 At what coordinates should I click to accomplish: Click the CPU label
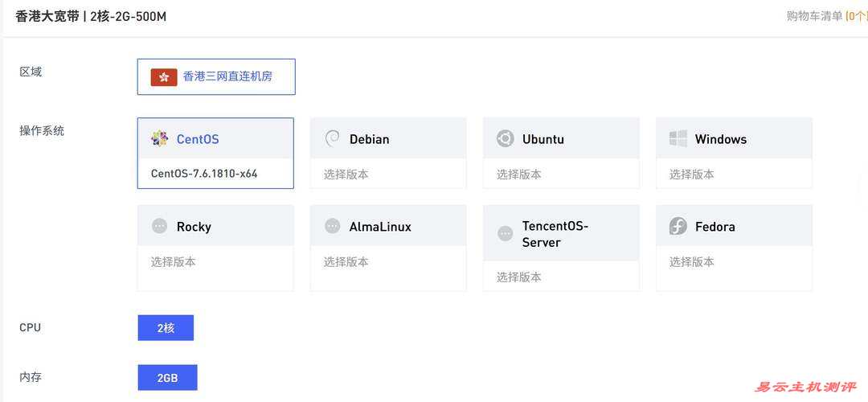[x=30, y=327]
